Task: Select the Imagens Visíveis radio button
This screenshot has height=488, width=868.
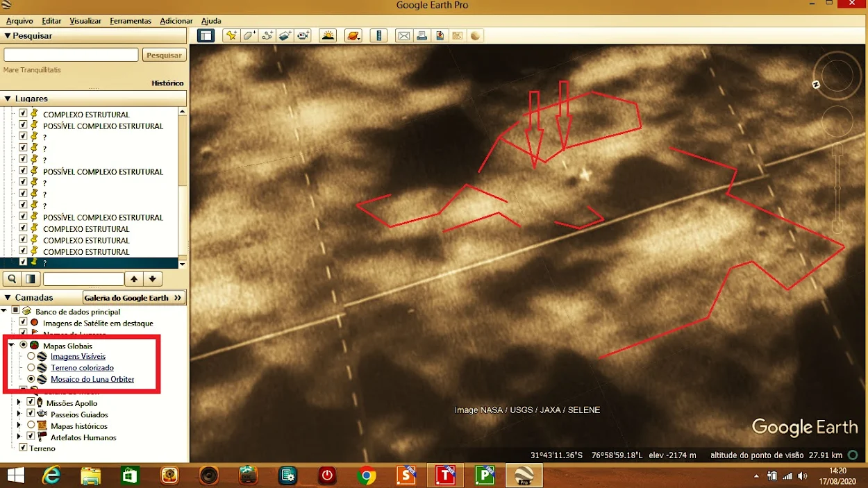Action: point(31,356)
